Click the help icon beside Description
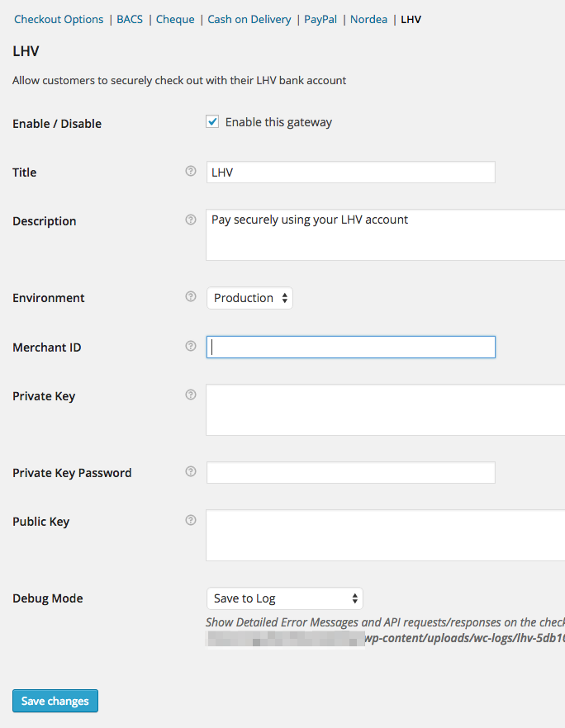This screenshot has height=728, width=565. click(191, 220)
